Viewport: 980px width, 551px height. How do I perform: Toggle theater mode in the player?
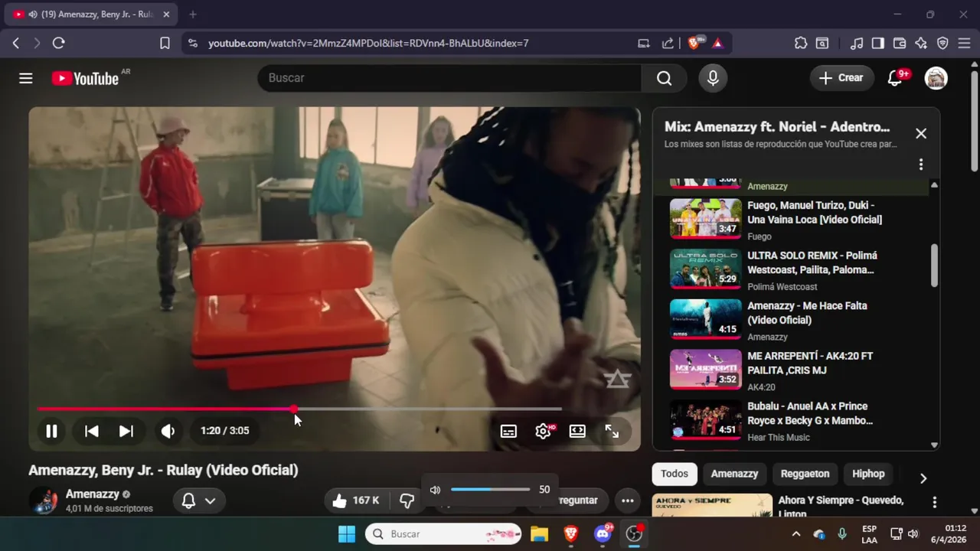coord(577,431)
